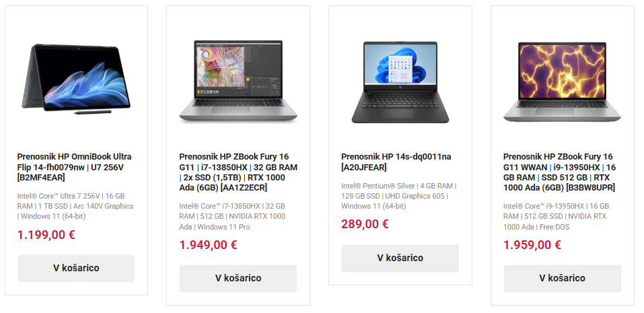Screen dimensions: 644x313
Task: Add the 1.949,00 € ZBook Fury to the cart
Action: [x=238, y=279]
